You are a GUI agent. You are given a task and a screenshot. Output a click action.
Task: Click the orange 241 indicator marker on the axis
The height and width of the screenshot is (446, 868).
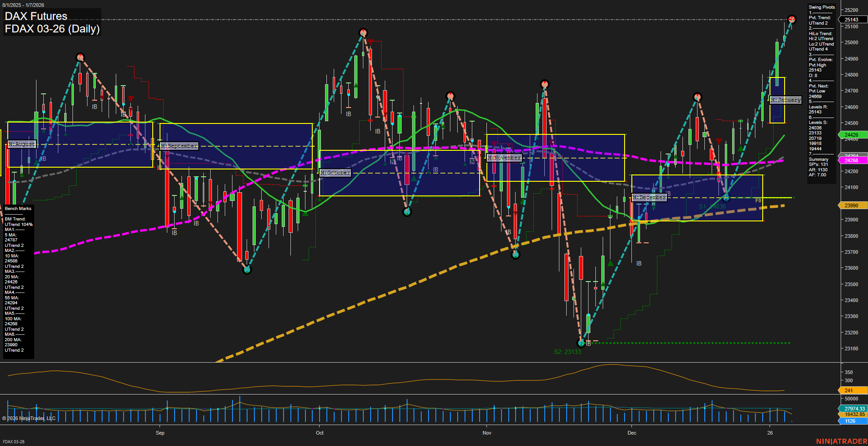point(849,390)
